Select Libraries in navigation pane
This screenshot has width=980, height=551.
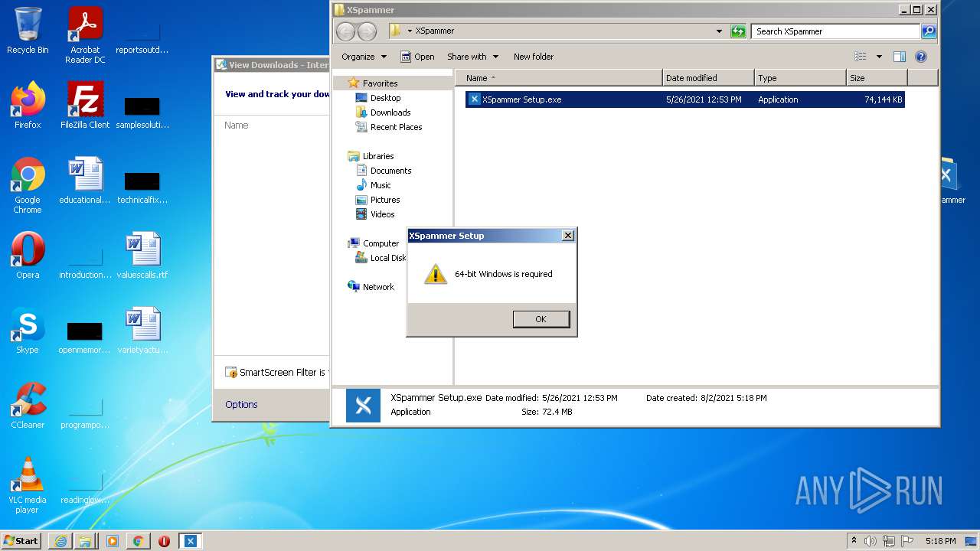(x=378, y=156)
